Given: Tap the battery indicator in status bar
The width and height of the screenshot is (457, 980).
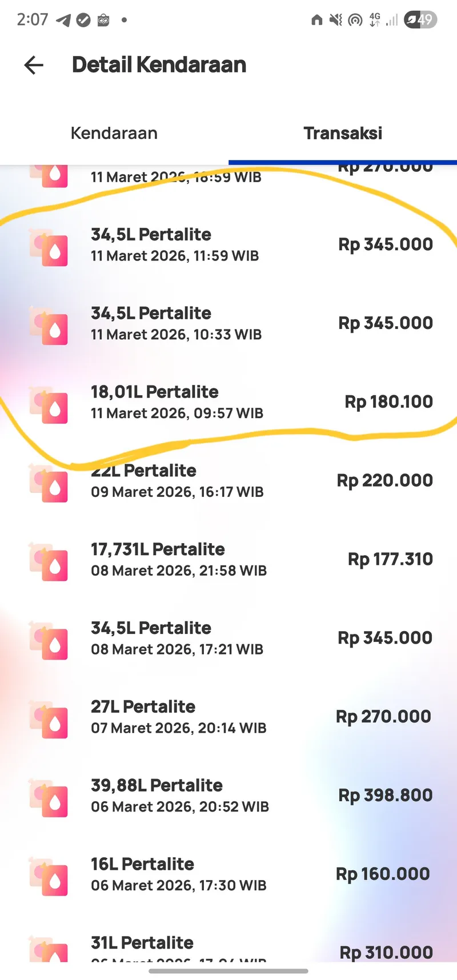Looking at the screenshot, I should coord(420,21).
